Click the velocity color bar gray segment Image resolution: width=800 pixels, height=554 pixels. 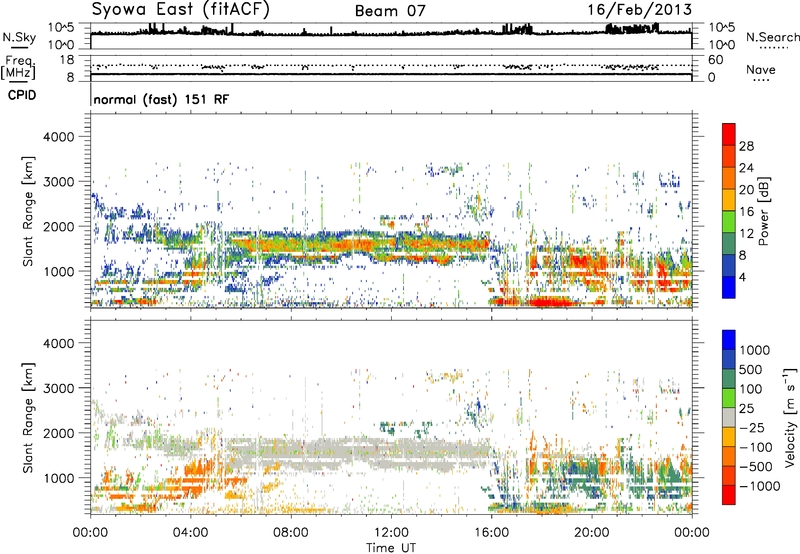coord(729,418)
